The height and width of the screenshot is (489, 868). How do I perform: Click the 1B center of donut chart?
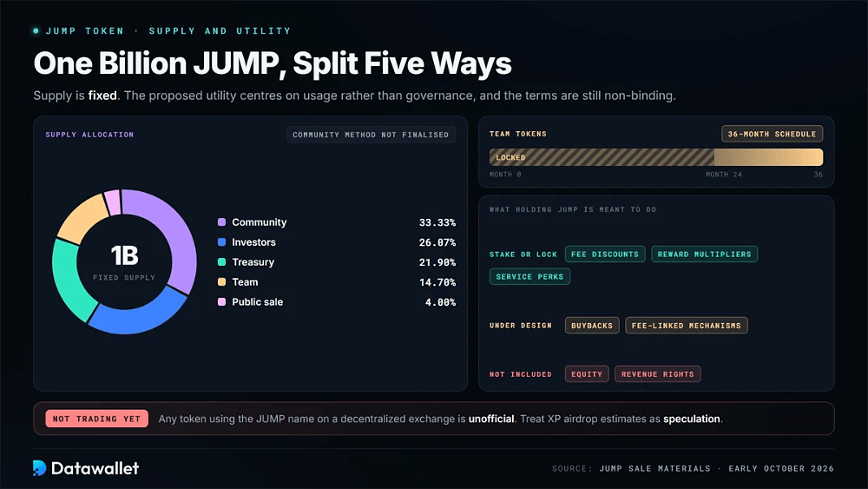tap(124, 255)
